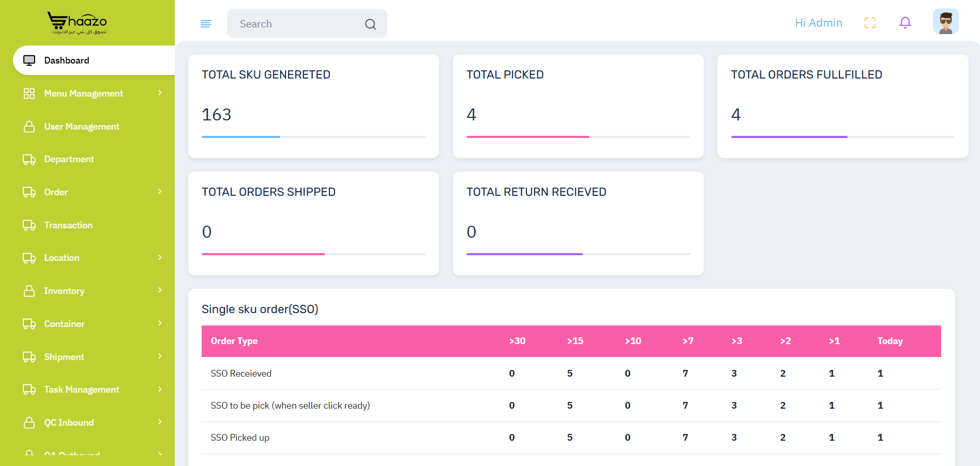Click SSO Picked up value under >7
This screenshot has width=980, height=466.
pos(685,438)
